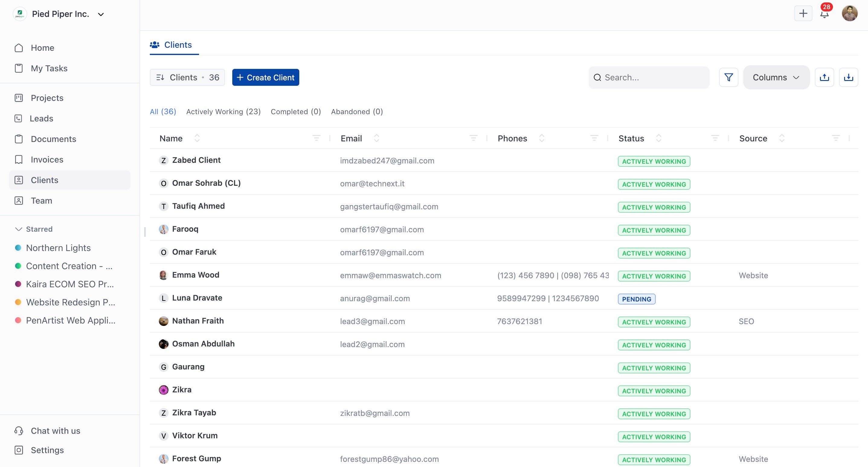Open Invoices in sidebar
Image resolution: width=868 pixels, height=467 pixels.
point(47,160)
